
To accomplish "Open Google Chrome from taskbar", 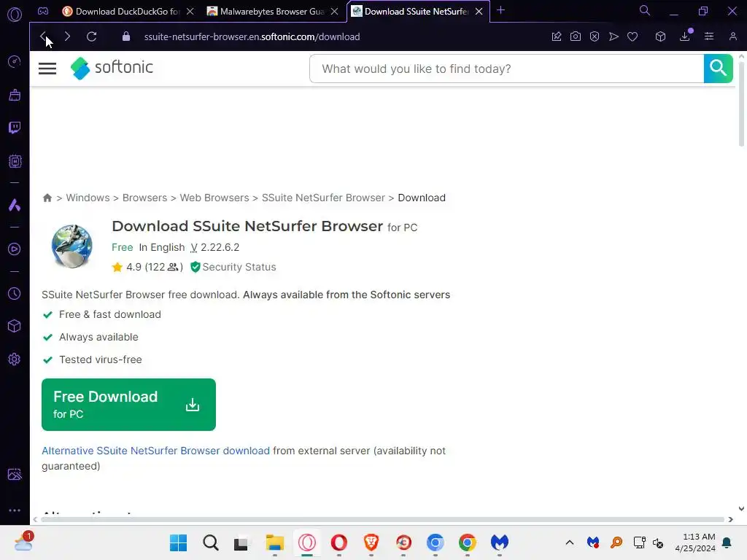I will pyautogui.click(x=468, y=542).
